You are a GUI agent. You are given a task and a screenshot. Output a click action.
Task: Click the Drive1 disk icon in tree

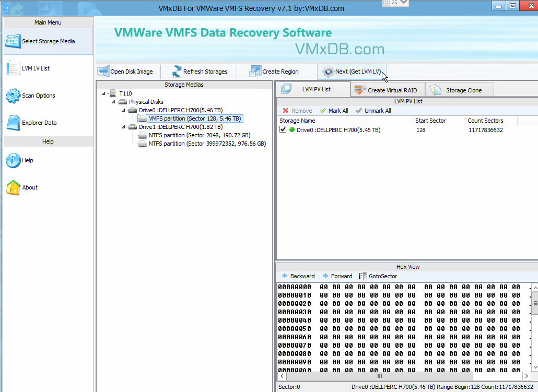[133, 127]
